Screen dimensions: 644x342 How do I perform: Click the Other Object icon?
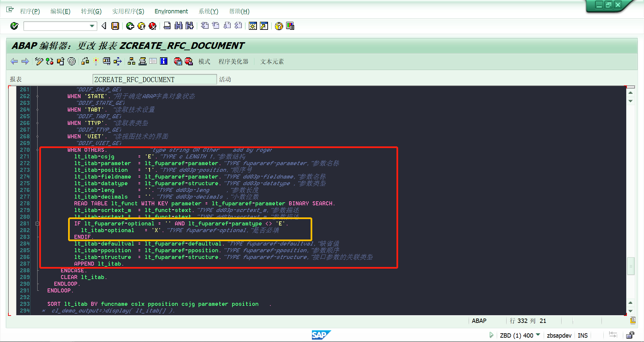[61, 61]
